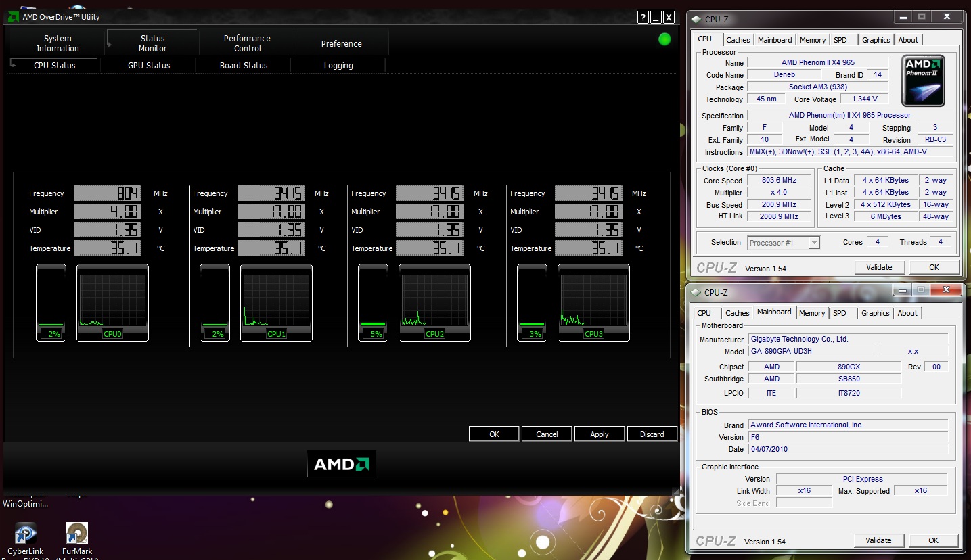Click Validate in the top CPU-Z window
This screenshot has height=560, width=971.
point(879,267)
